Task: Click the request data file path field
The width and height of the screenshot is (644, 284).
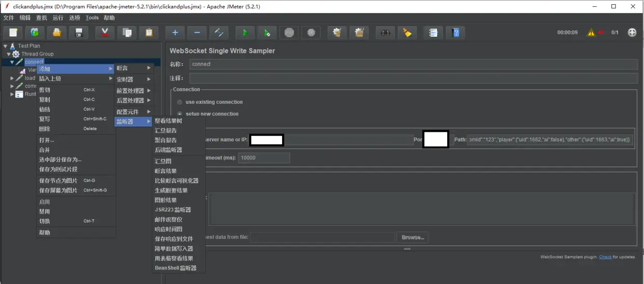Action: pyautogui.click(x=322, y=237)
